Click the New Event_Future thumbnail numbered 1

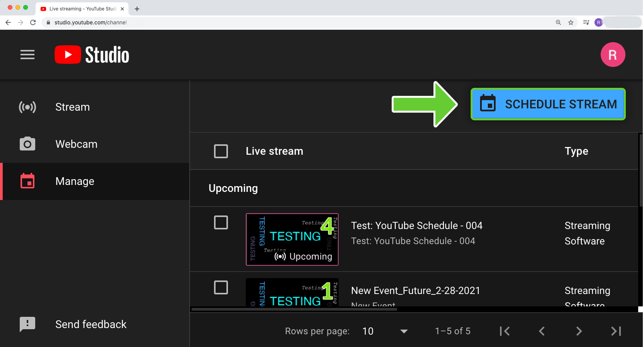pyautogui.click(x=292, y=292)
